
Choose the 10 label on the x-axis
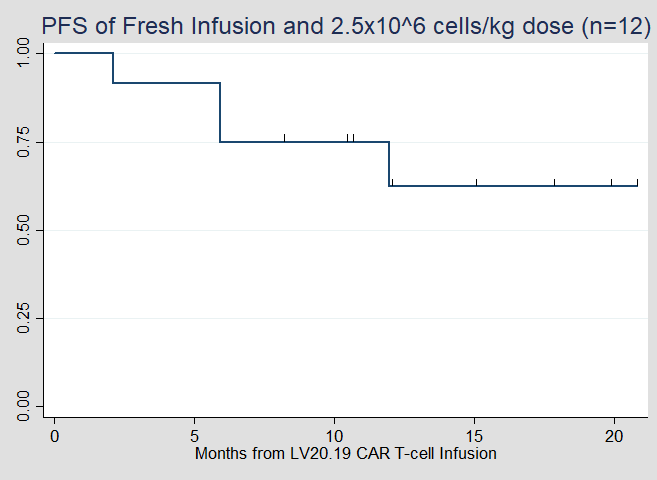tap(334, 437)
